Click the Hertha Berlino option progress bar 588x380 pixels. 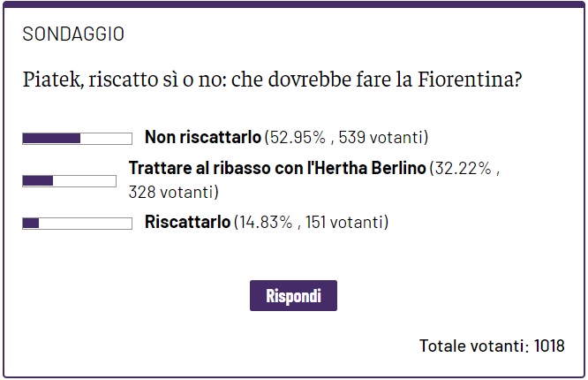coord(70,181)
